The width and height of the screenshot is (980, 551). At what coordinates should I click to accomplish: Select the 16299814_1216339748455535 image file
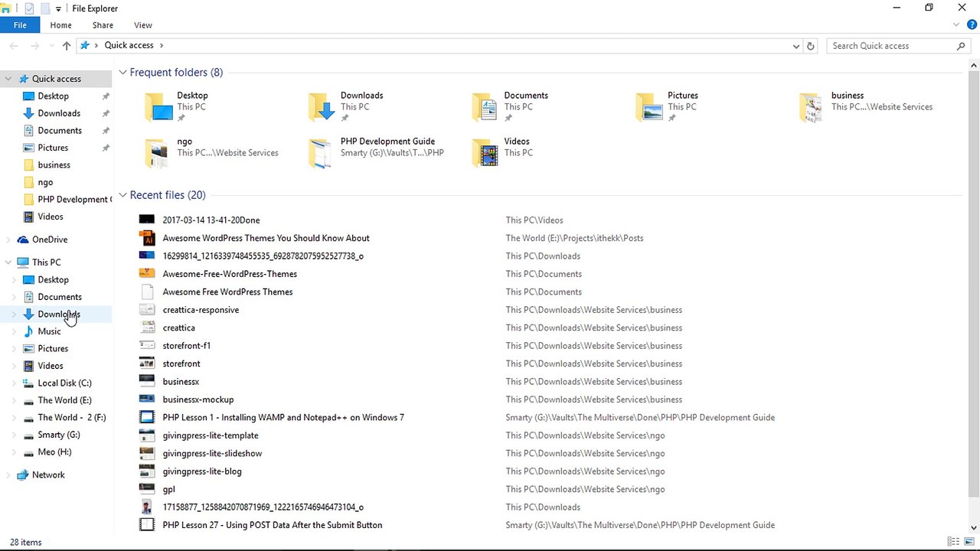coord(263,256)
